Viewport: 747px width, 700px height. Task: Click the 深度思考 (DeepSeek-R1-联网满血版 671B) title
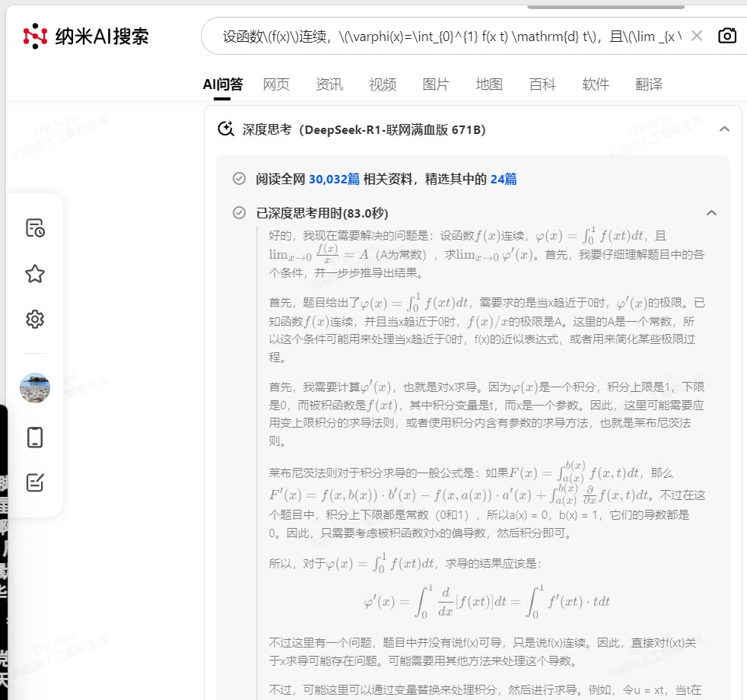tap(364, 129)
